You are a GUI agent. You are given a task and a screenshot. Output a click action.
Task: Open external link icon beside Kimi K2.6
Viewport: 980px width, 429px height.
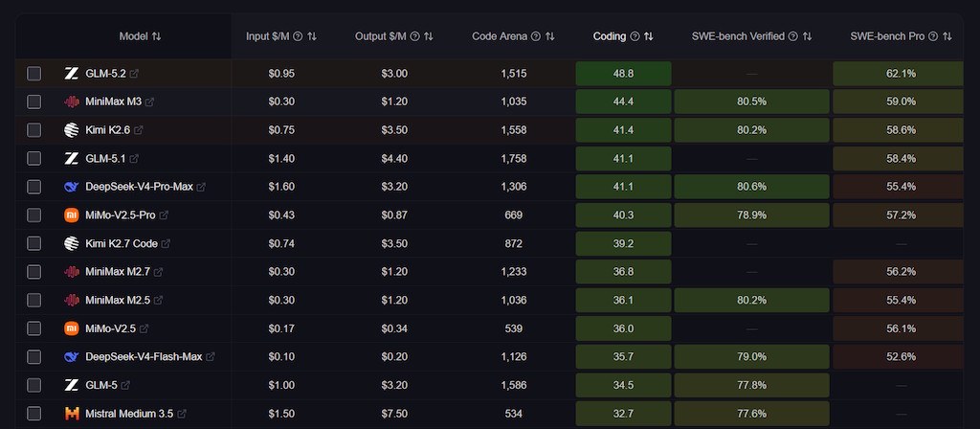(x=139, y=130)
